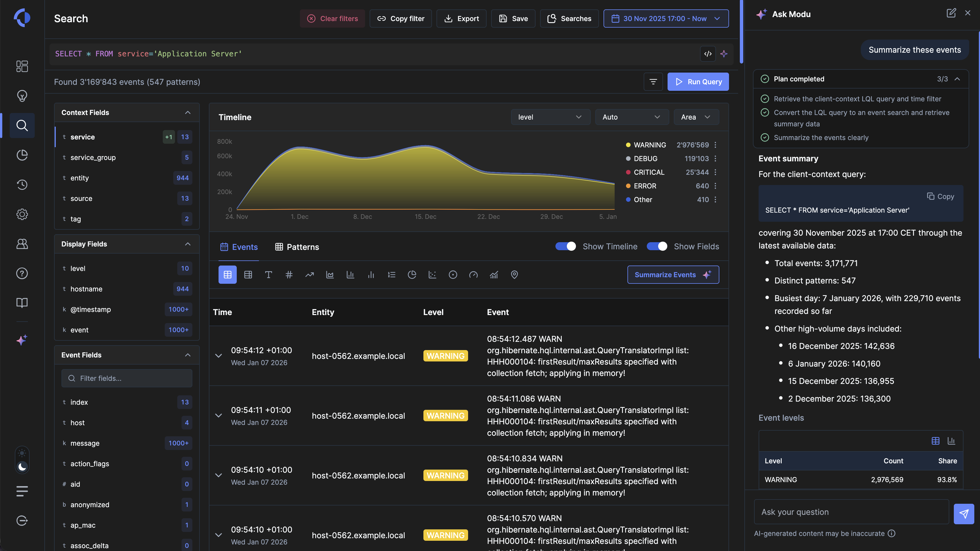
Task: Click the Run Query button
Action: point(698,82)
